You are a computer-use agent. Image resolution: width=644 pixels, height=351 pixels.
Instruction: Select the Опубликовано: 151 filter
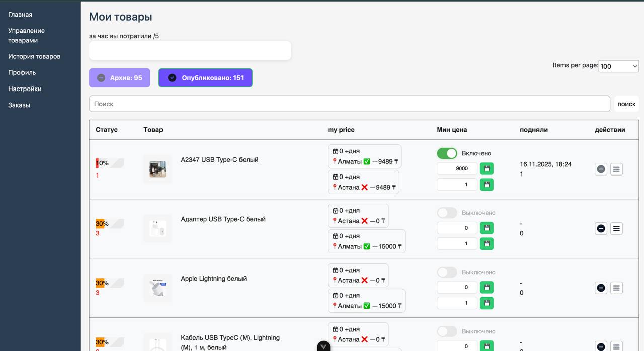point(205,78)
